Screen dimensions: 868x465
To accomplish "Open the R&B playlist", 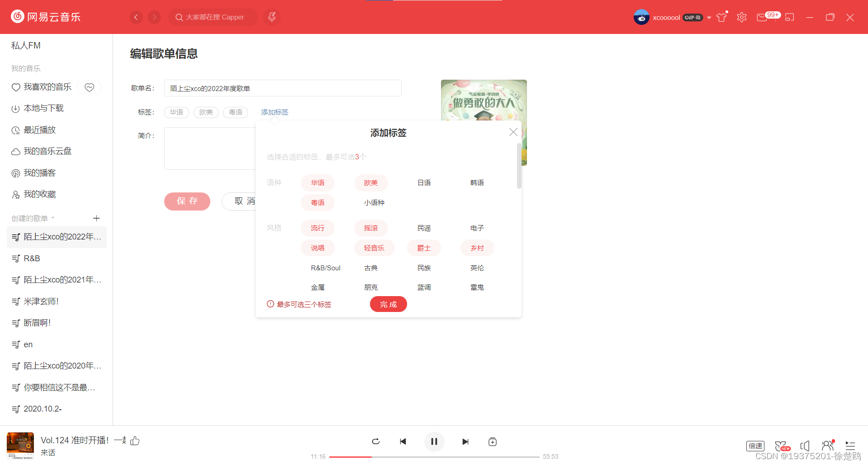I will pos(57,259).
